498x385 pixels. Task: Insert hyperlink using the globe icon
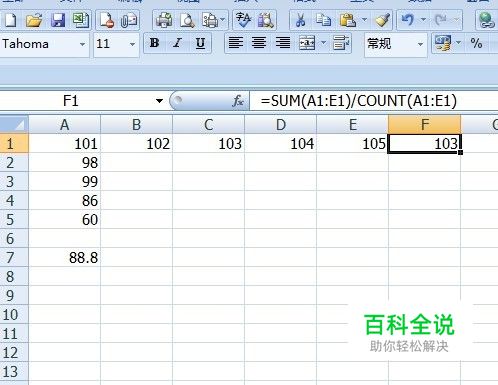486,20
